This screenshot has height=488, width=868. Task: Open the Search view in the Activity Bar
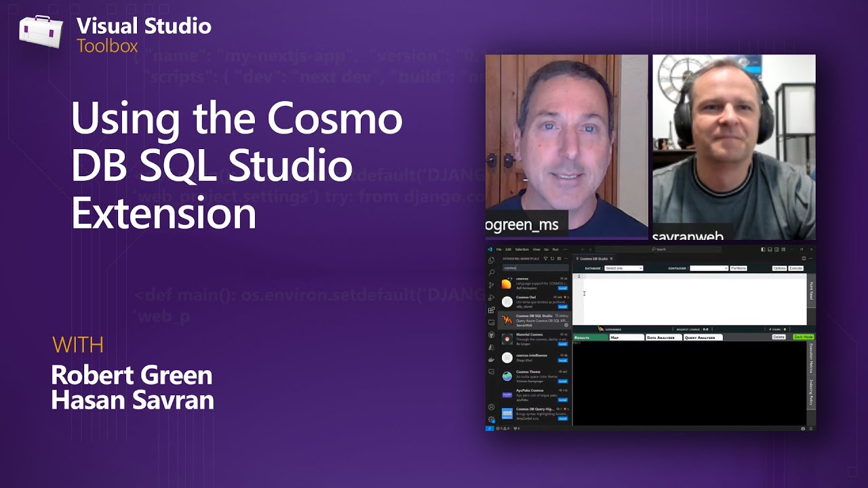click(x=491, y=271)
